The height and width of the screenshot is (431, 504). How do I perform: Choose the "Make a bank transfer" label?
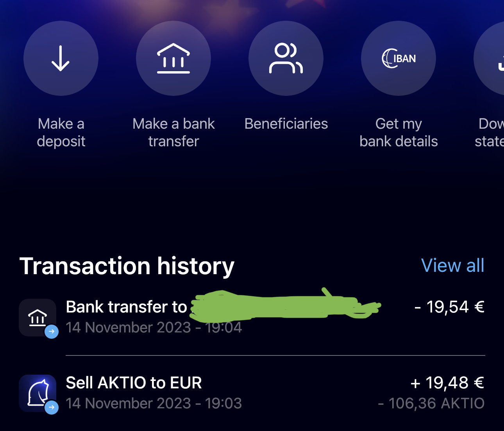tap(173, 133)
